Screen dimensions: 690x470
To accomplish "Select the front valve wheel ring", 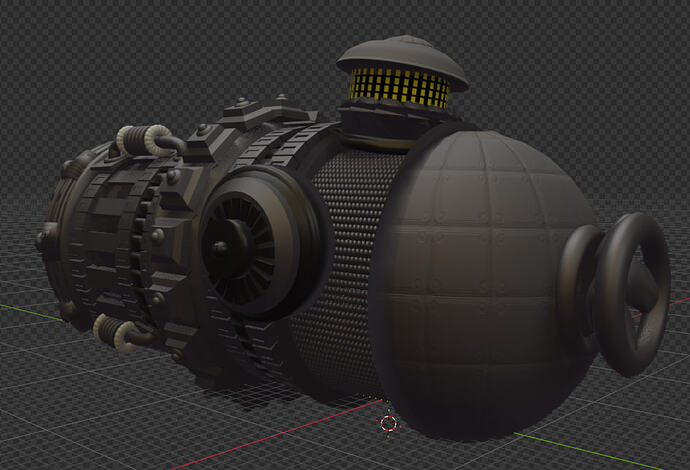I will pos(634,294).
